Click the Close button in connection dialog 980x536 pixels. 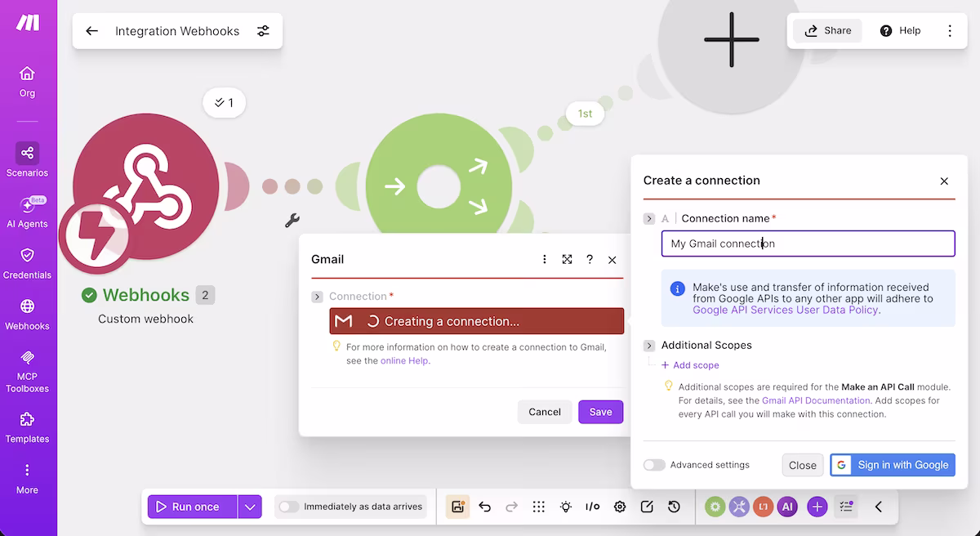pos(802,465)
